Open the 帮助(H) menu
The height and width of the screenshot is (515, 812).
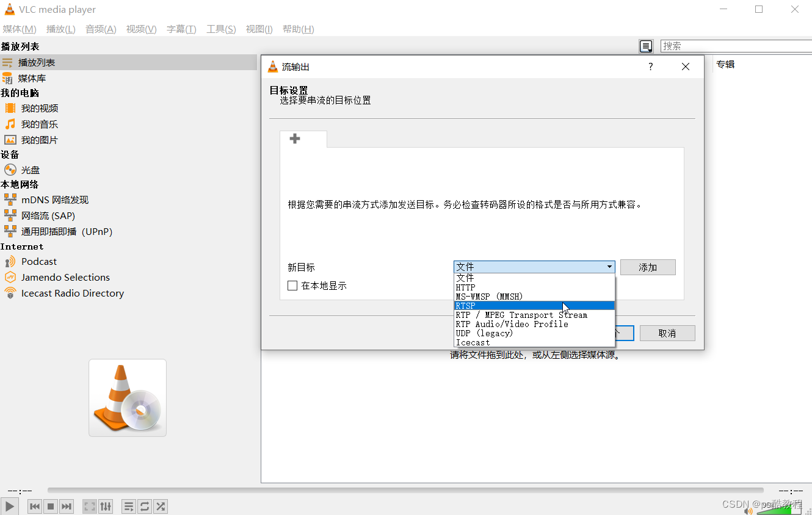pyautogui.click(x=298, y=29)
